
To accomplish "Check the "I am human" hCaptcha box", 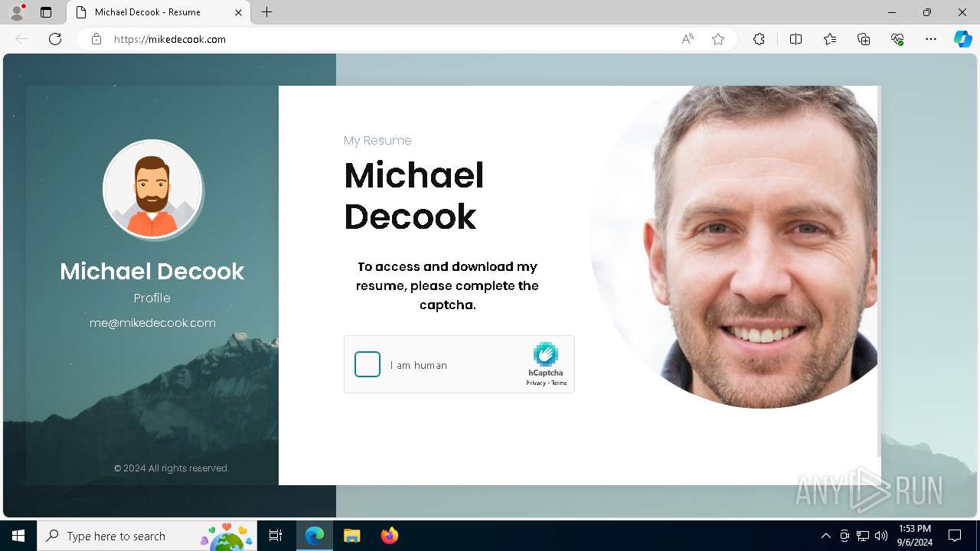I will [367, 364].
